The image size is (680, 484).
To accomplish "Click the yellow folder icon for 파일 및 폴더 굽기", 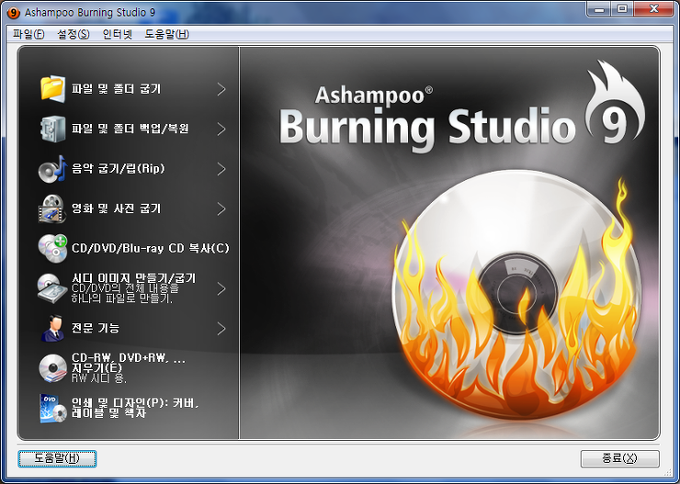I will [x=52, y=89].
